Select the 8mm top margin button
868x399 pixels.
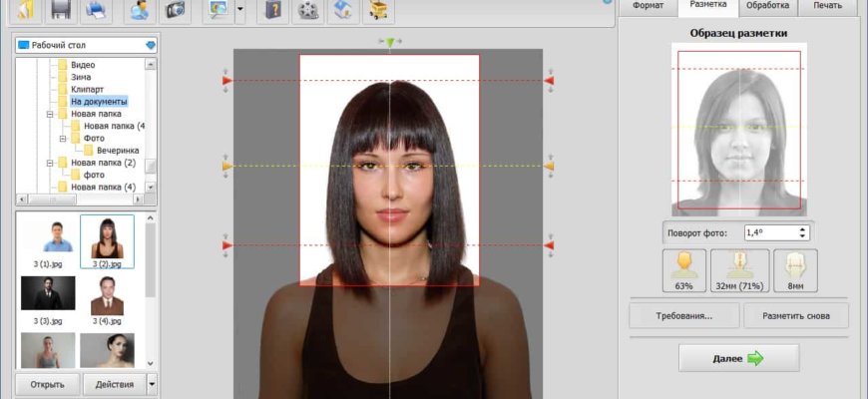point(795,270)
